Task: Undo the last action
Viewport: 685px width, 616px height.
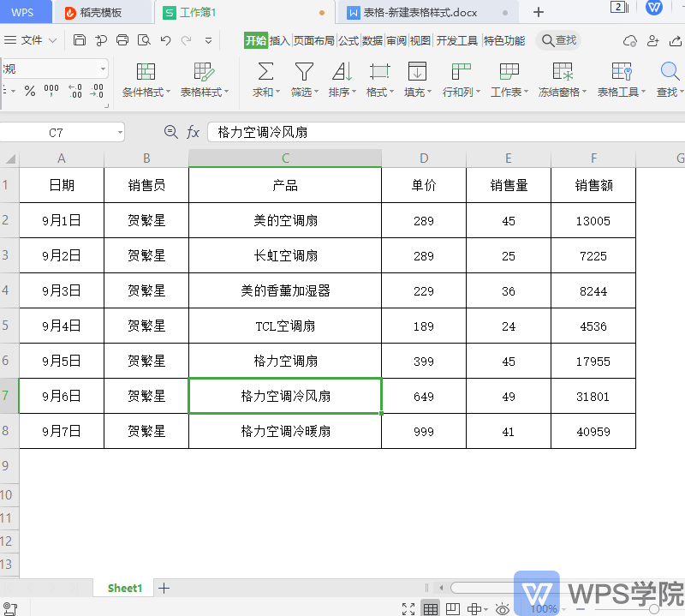Action: [x=165, y=40]
